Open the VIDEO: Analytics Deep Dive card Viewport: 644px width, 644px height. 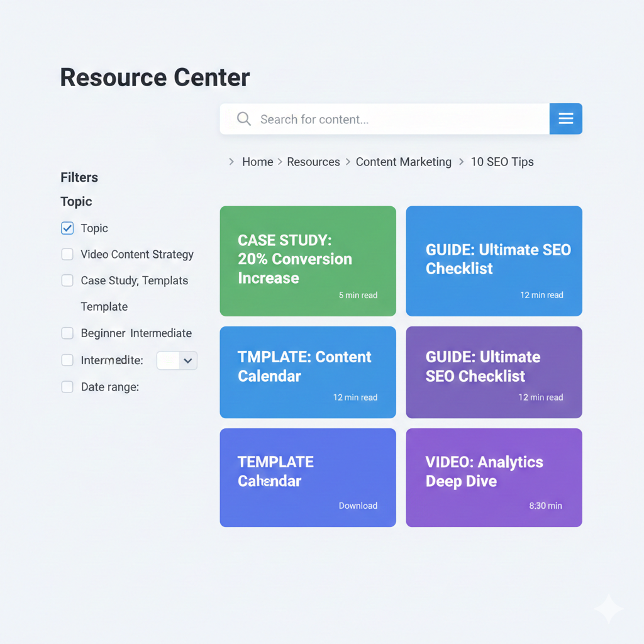494,477
